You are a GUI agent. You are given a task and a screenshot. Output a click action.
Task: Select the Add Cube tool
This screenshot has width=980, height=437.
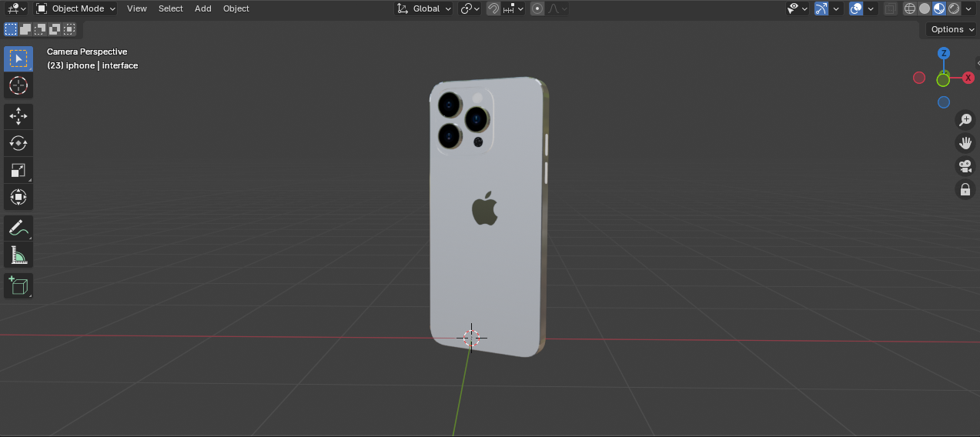pos(18,286)
